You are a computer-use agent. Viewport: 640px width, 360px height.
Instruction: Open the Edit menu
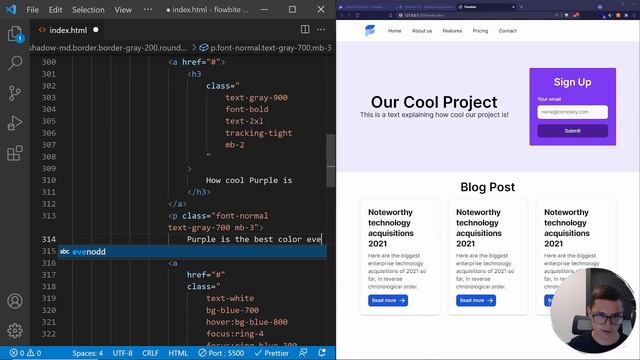point(55,10)
